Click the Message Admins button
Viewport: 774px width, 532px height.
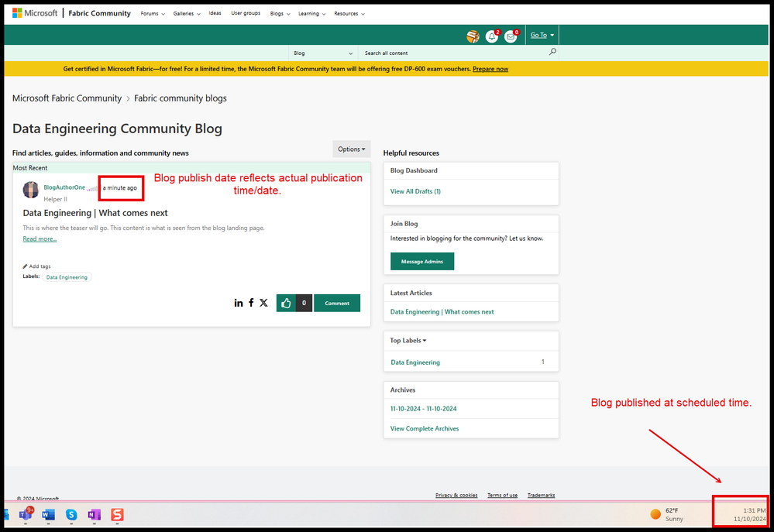(x=422, y=262)
